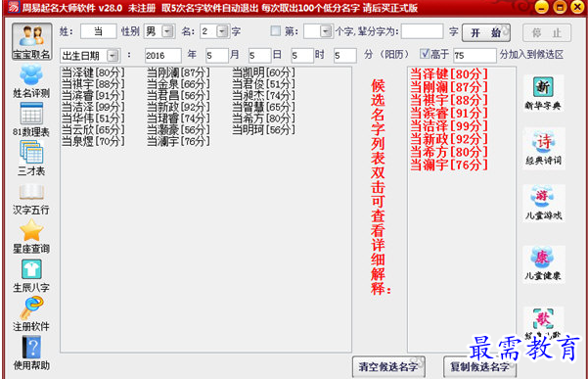Click the 月 month input field
This screenshot has height=379, width=588.
pyautogui.click(x=217, y=56)
